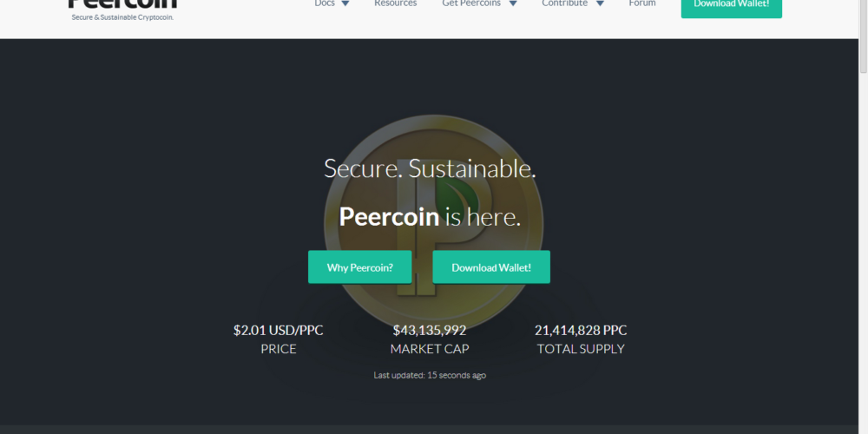868x434 pixels.
Task: Click the Docs dropdown arrow
Action: point(345,3)
